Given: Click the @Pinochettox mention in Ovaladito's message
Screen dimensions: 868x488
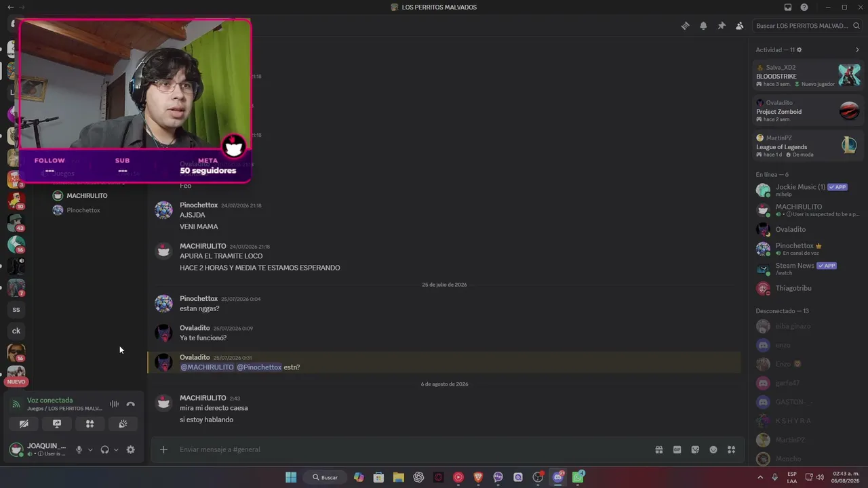Looking at the screenshot, I should point(259,367).
